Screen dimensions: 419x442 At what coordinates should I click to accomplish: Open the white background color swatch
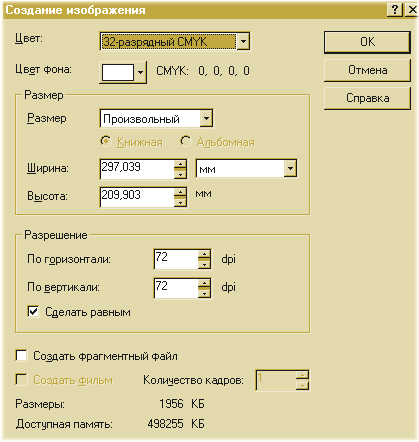click(123, 72)
